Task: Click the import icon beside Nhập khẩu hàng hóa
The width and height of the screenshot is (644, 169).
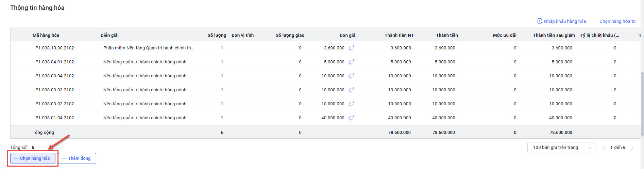Action: click(x=540, y=21)
